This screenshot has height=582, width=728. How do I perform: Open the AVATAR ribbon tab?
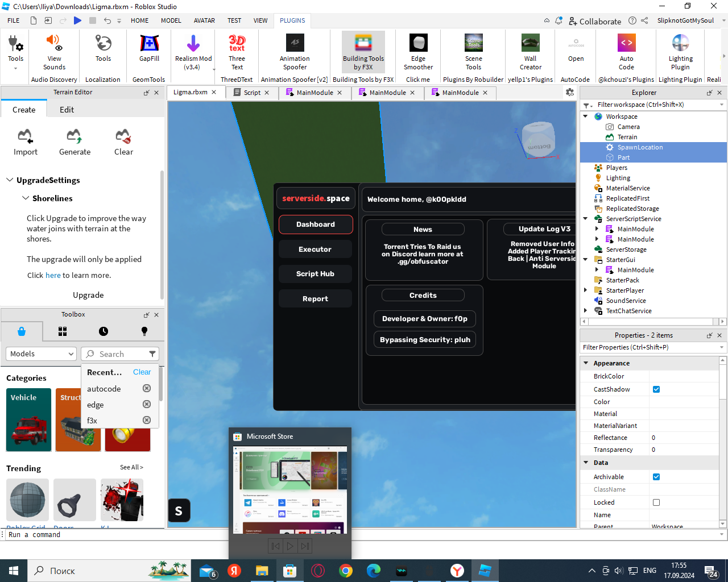204,20
